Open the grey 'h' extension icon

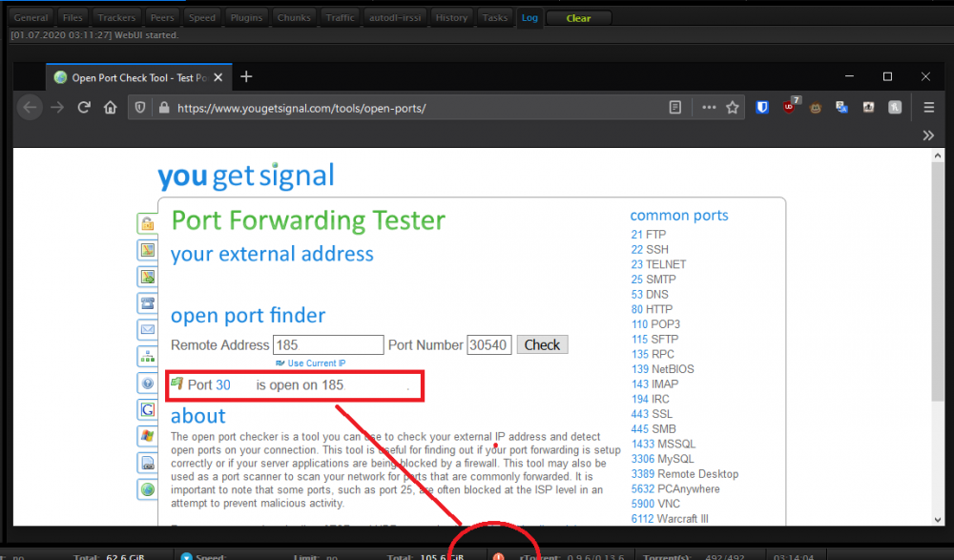[x=895, y=108]
